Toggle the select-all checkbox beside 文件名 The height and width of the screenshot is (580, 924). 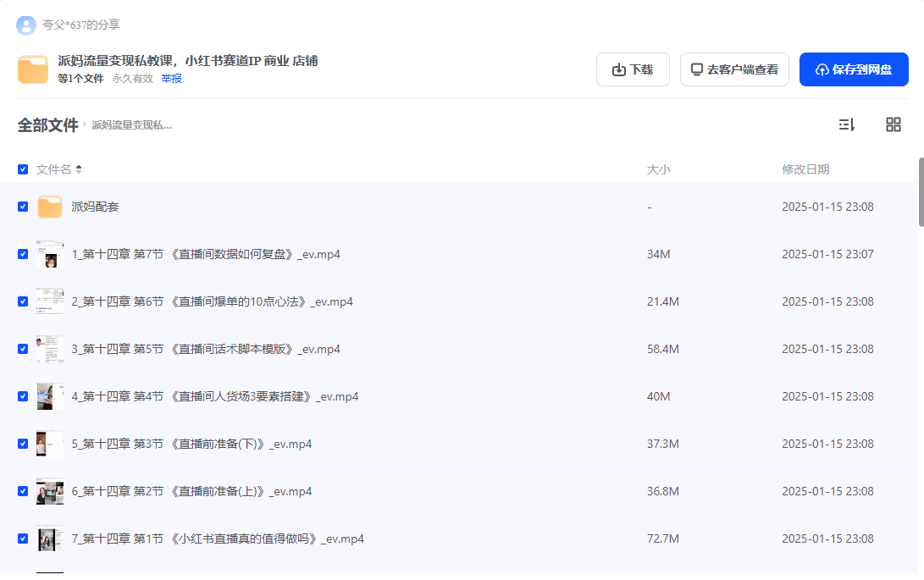point(23,169)
